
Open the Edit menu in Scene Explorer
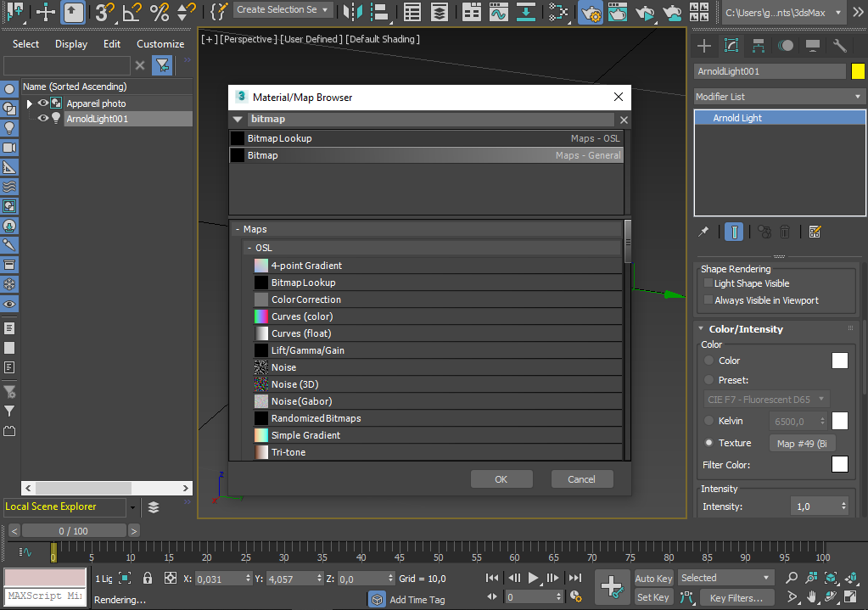click(112, 44)
